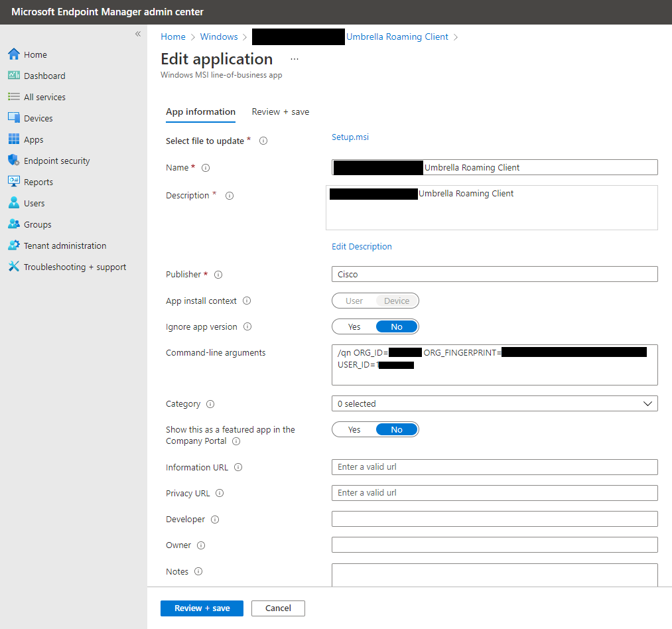This screenshot has width=672, height=629.
Task: Open the App information tab
Action: click(200, 111)
